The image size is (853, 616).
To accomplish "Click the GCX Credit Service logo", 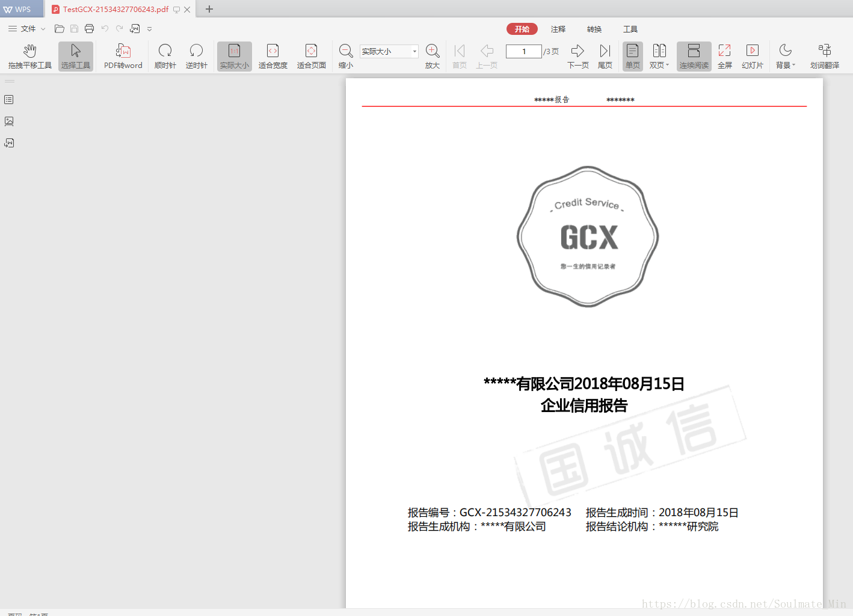I will [588, 236].
